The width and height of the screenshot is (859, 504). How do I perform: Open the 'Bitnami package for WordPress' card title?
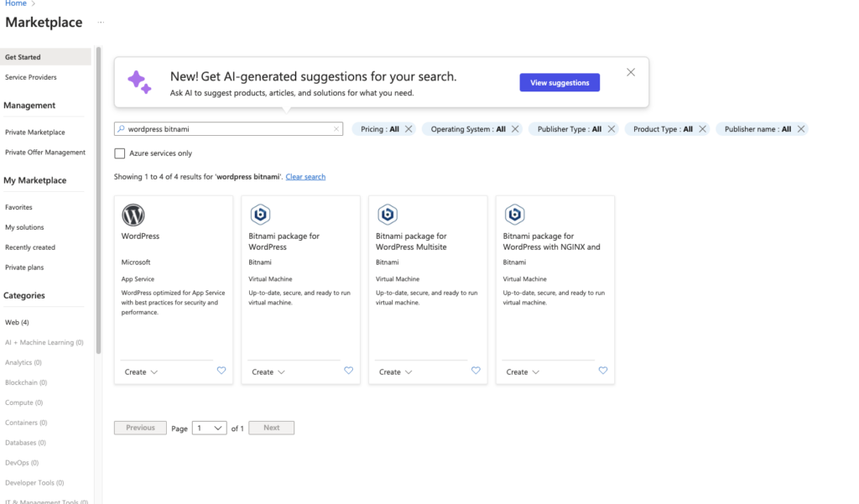(284, 242)
